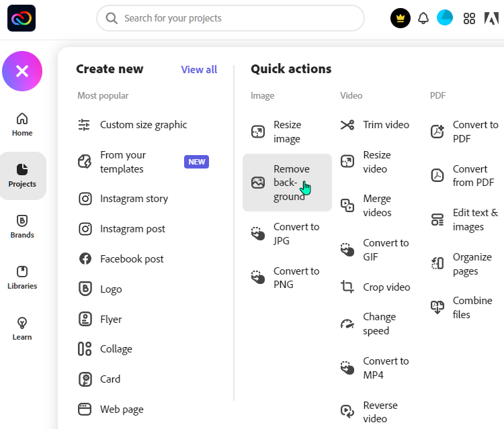
Task: Select the Trim video scissors icon
Action: [x=347, y=125]
